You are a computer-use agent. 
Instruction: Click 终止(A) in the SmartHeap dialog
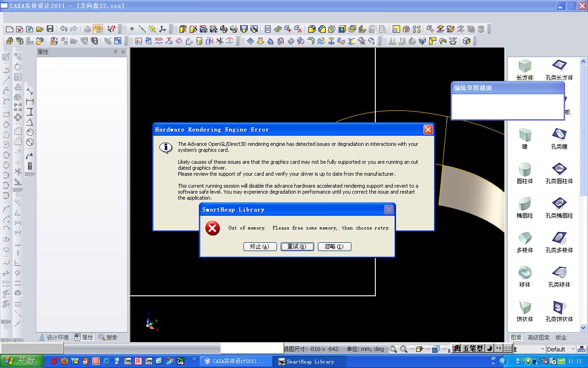tap(260, 247)
